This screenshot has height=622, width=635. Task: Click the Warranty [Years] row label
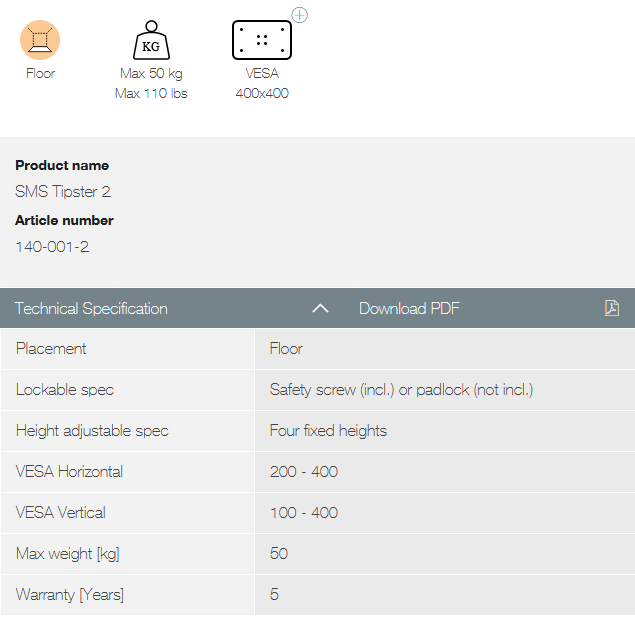[70, 595]
